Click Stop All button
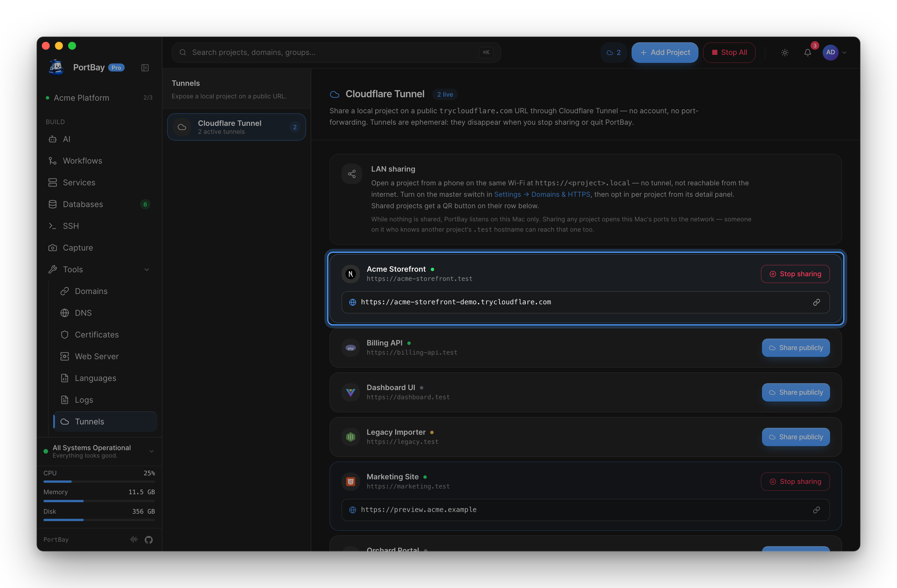 729,53
